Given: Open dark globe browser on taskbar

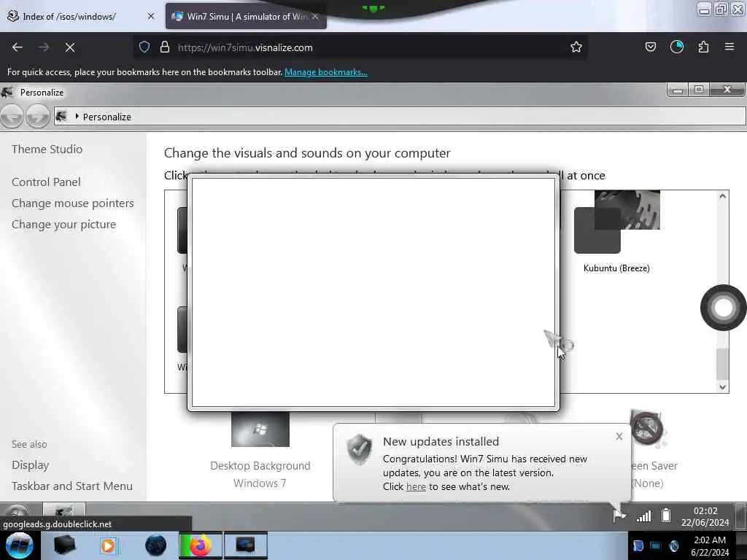Looking at the screenshot, I should [x=156, y=545].
